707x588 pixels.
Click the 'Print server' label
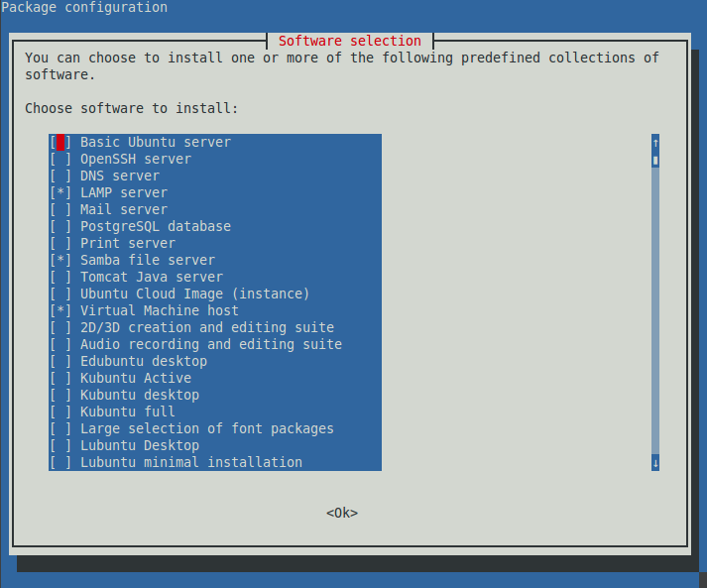click(128, 244)
